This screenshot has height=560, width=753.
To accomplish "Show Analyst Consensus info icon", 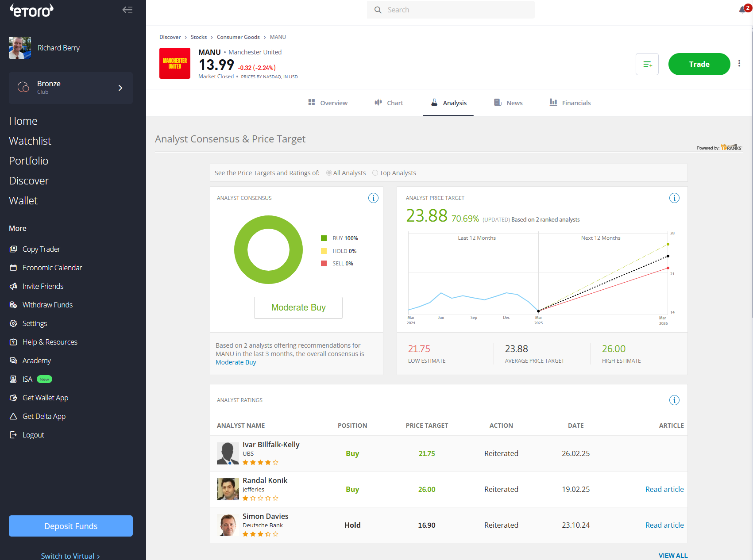I will tap(373, 198).
